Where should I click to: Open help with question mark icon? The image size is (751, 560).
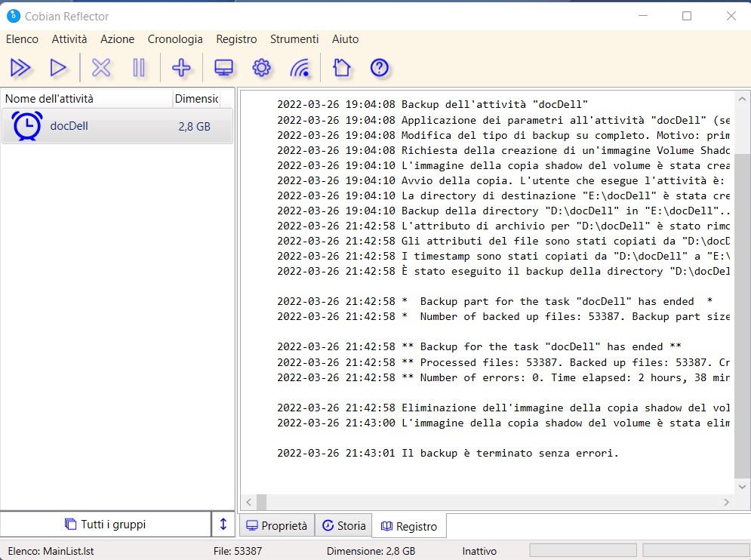click(x=380, y=67)
